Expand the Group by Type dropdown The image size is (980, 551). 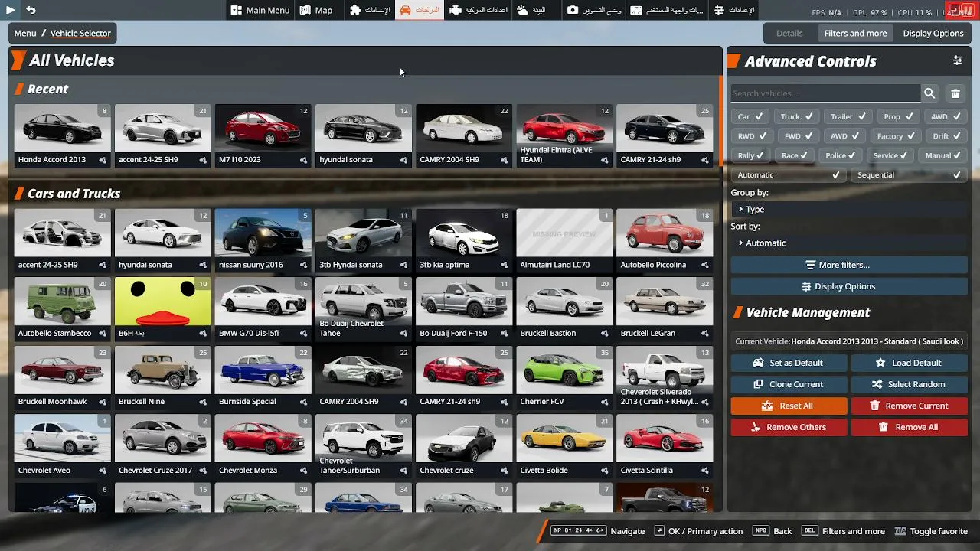[849, 209]
